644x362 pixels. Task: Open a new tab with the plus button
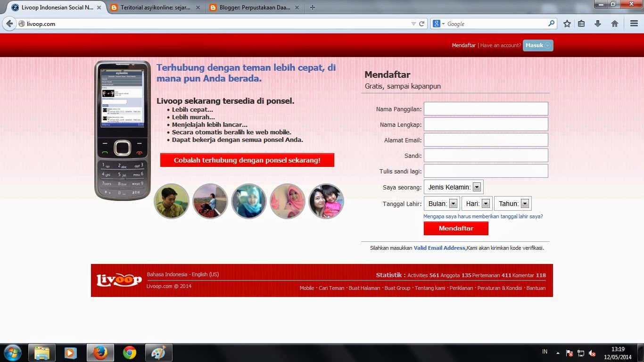[313, 8]
